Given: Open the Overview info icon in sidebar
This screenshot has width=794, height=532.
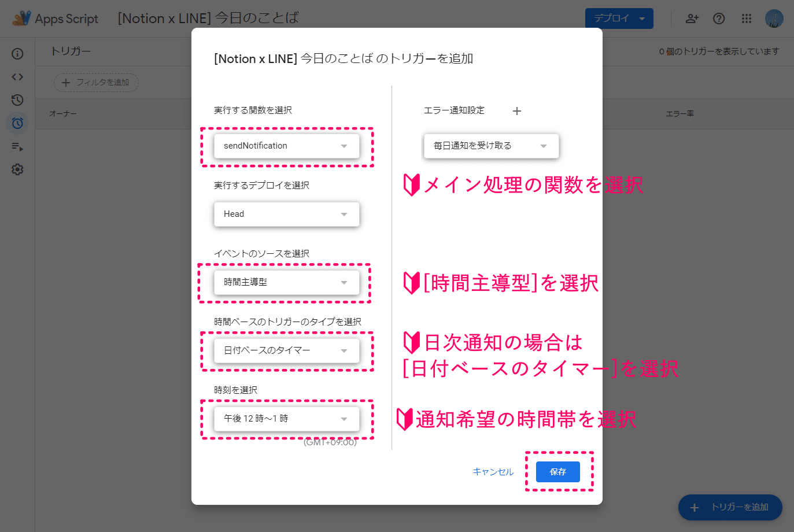Looking at the screenshot, I should click(x=17, y=54).
